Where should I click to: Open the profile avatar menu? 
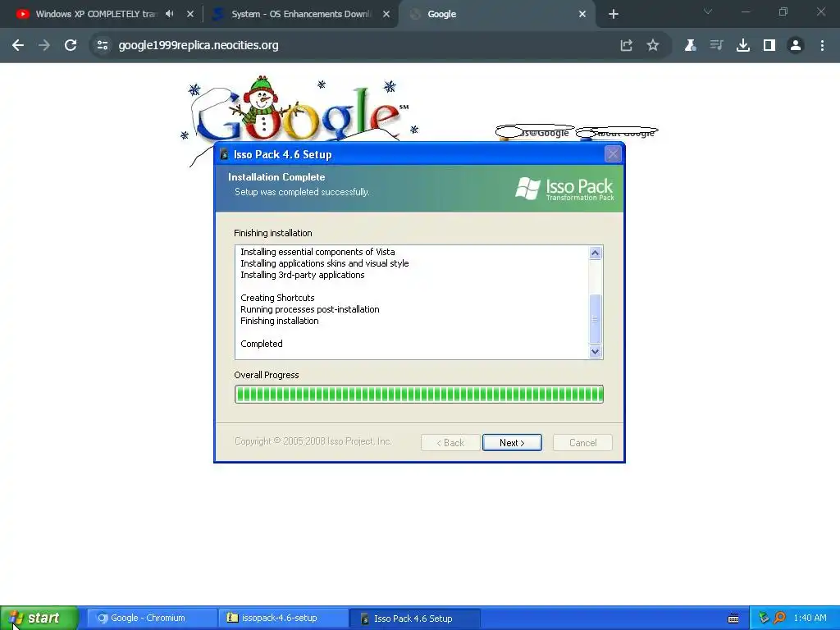pyautogui.click(x=796, y=46)
